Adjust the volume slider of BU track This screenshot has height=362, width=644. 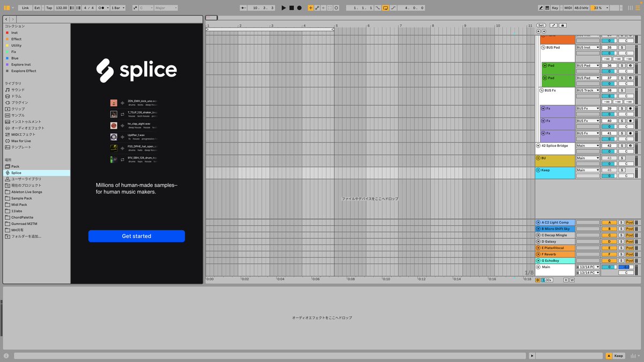(609, 164)
